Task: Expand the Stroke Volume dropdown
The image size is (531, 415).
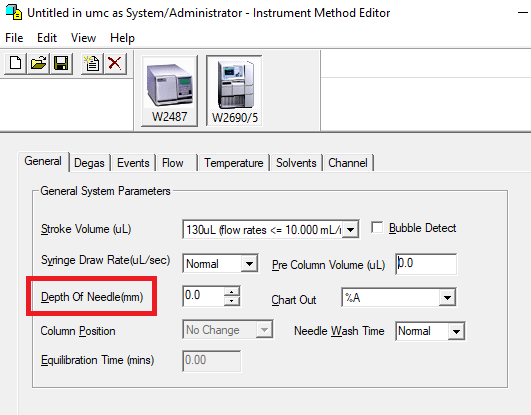Action: 351,230
